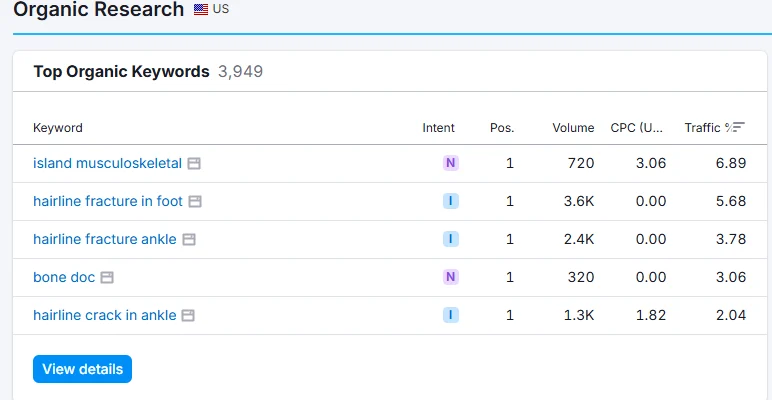
Task: Click the N intent badge for bone doc
Action: pyautogui.click(x=451, y=277)
